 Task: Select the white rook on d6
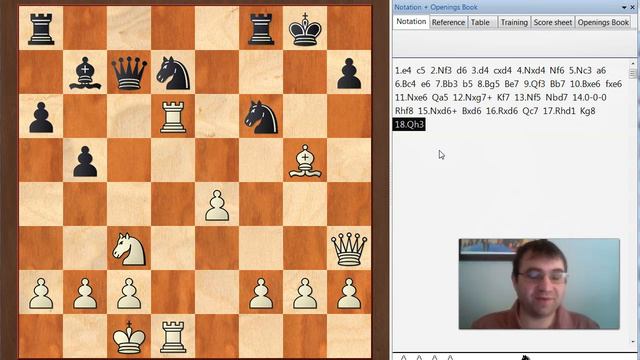click(173, 117)
